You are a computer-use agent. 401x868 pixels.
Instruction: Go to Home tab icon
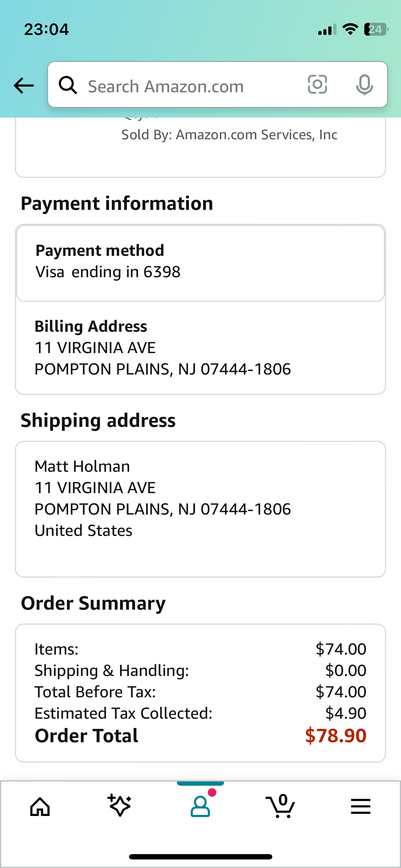pos(40,806)
